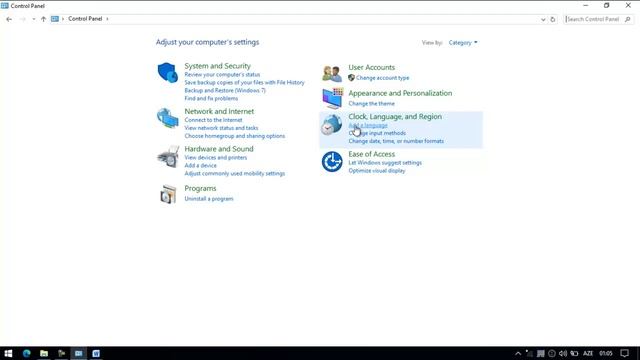Click Uninstall a program
640x360 pixels.
[x=209, y=199]
